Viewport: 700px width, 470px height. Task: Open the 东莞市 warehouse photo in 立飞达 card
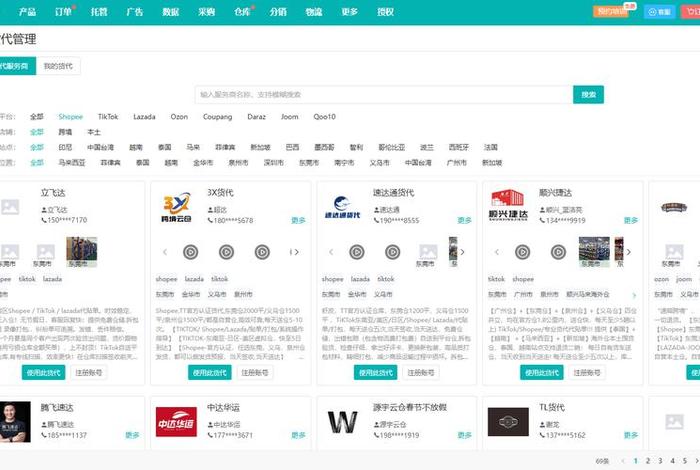coord(81,253)
